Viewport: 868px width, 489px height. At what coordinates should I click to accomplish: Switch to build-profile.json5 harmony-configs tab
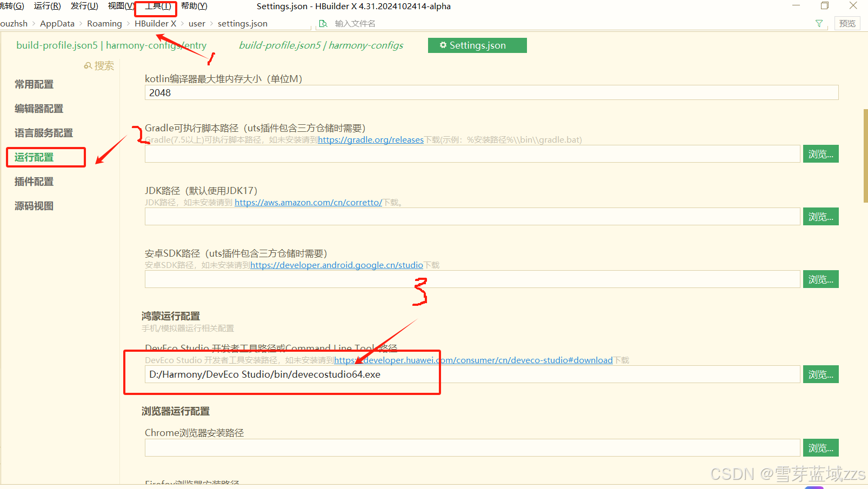(x=321, y=45)
